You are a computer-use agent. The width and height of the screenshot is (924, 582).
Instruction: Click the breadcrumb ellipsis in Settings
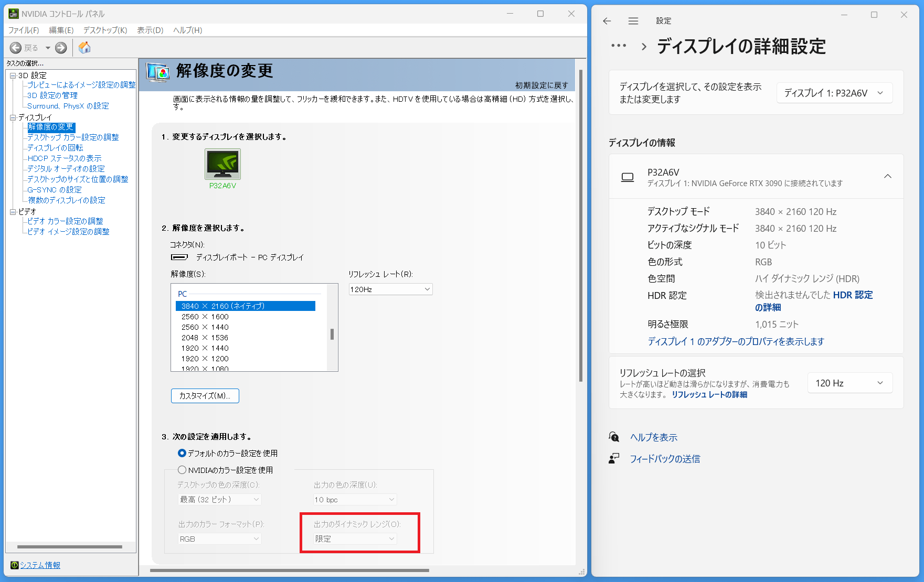[x=619, y=46]
